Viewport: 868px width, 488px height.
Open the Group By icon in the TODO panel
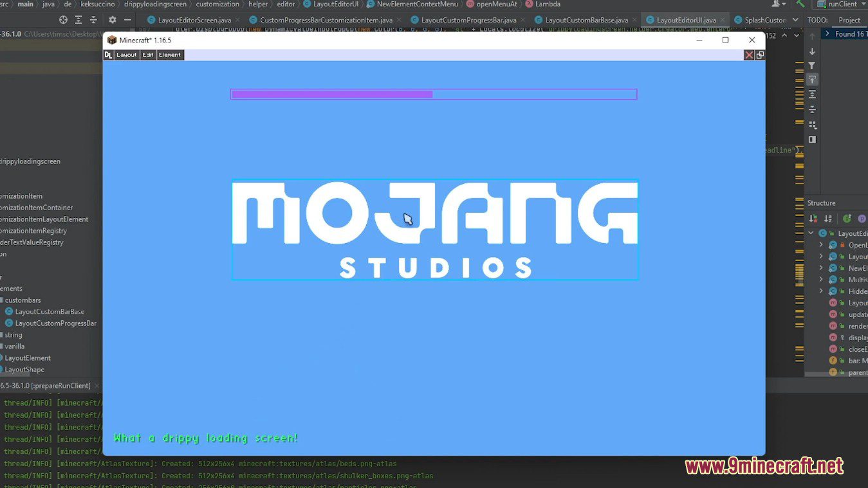tap(812, 125)
